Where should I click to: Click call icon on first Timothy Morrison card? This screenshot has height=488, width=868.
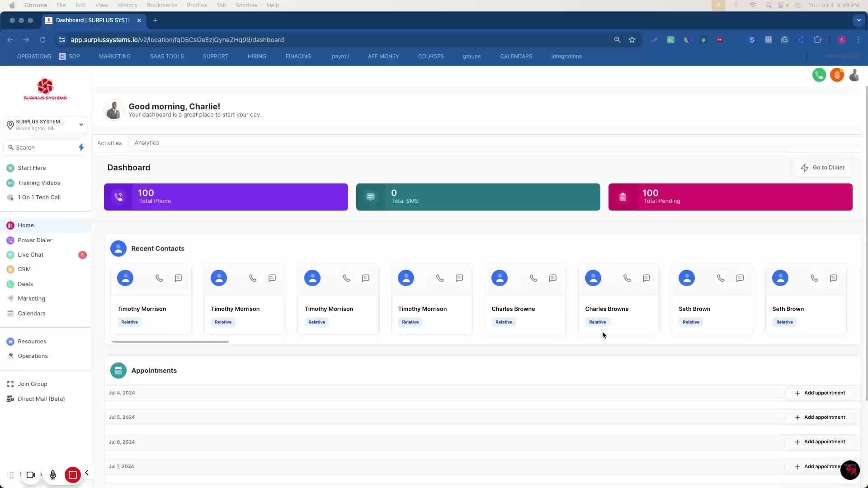[159, 278]
